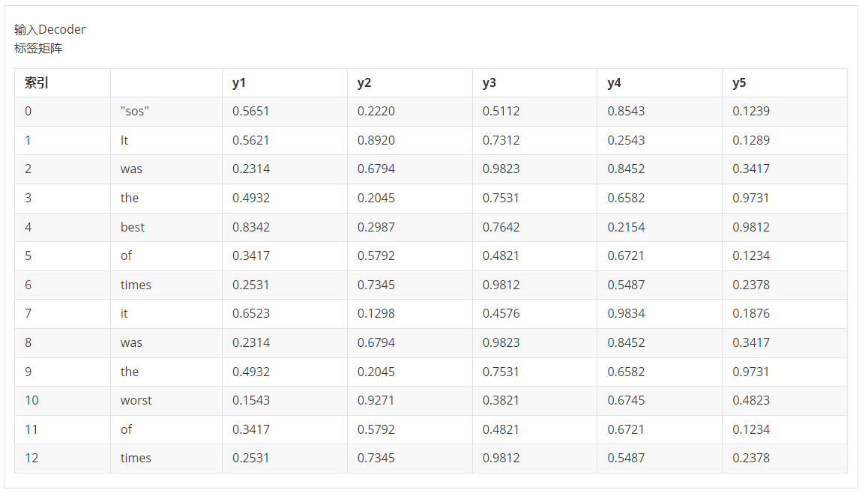868x496 pixels.
Task: Select the value 0.8543
Action: click(x=626, y=112)
